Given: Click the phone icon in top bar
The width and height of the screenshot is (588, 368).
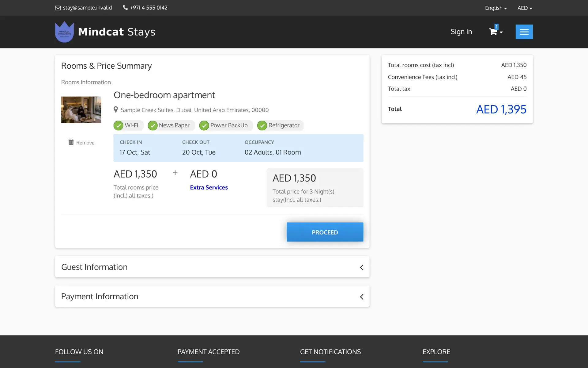Looking at the screenshot, I should tap(125, 7).
